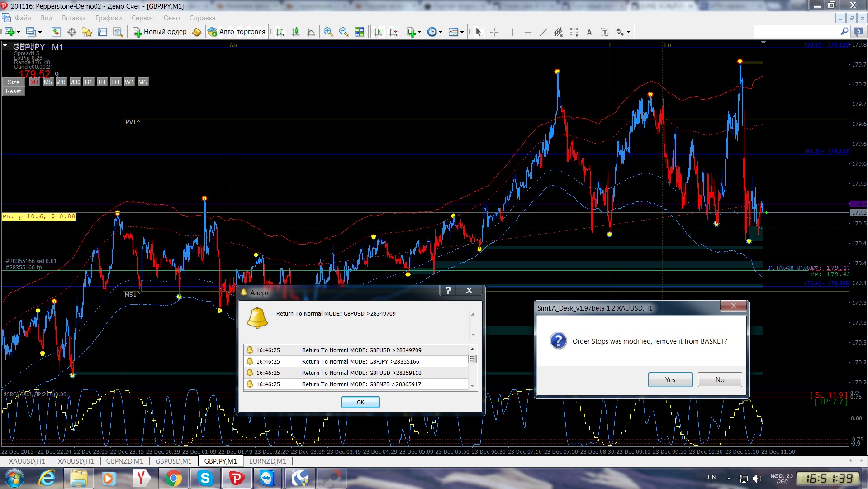Click Новый ордер button
868x489 pixels.
pos(160,32)
